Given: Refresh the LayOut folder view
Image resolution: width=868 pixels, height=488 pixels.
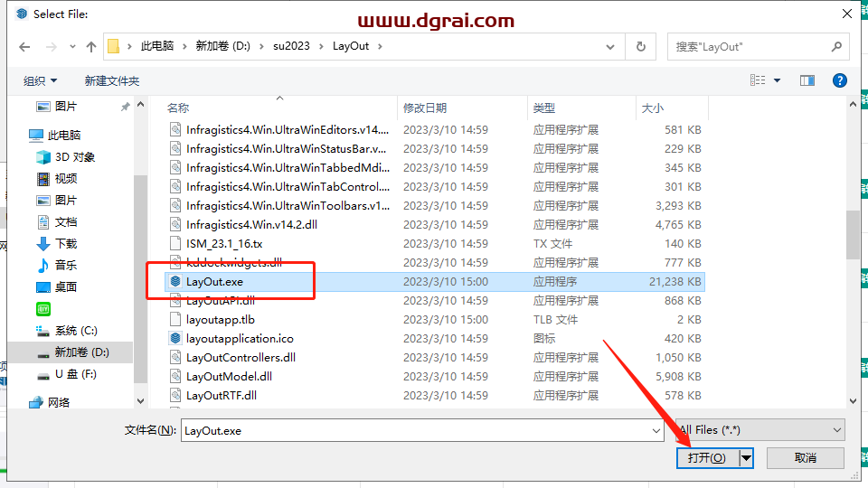Looking at the screenshot, I should pos(640,46).
